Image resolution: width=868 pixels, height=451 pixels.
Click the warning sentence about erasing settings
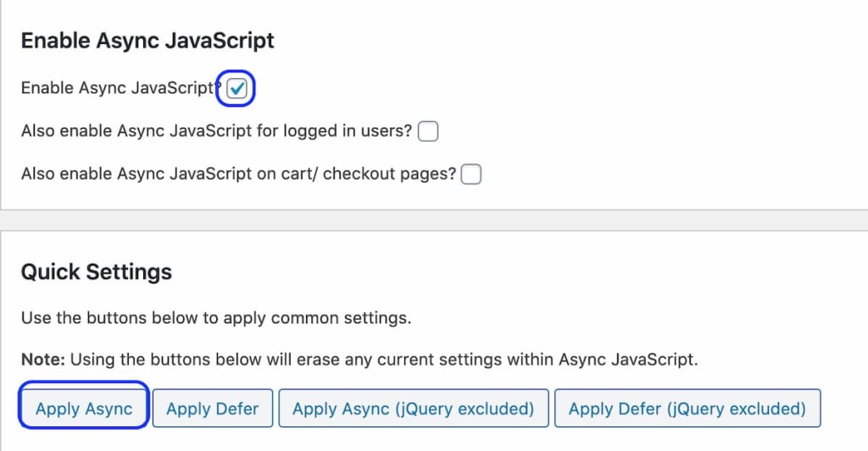click(x=383, y=359)
